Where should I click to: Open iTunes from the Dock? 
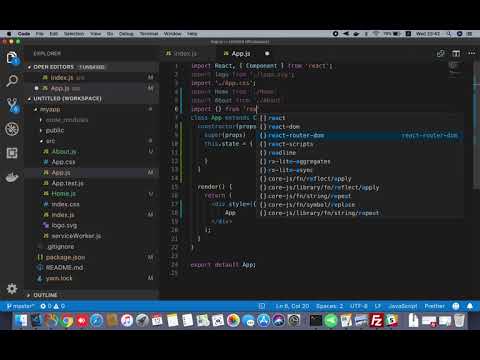(x=127, y=321)
